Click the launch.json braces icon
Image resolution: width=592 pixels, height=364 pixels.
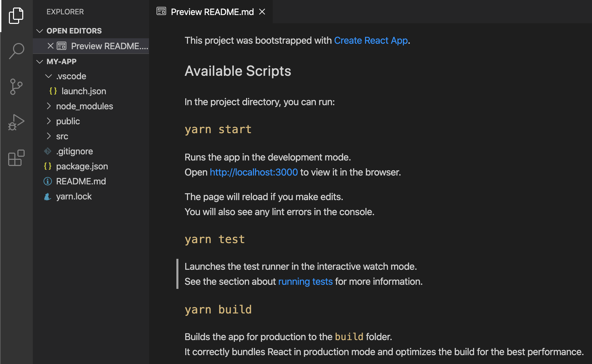pos(53,91)
